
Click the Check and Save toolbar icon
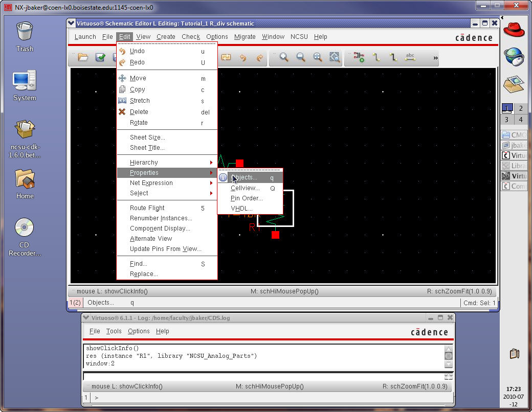[100, 58]
